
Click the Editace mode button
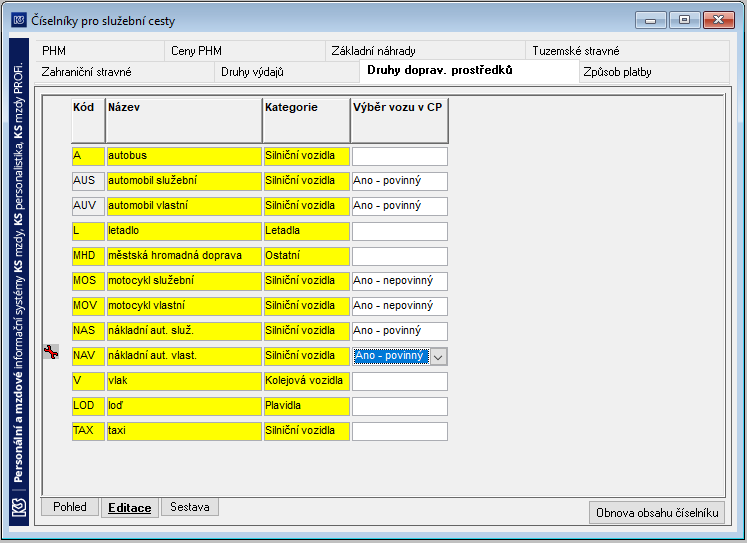pos(130,508)
